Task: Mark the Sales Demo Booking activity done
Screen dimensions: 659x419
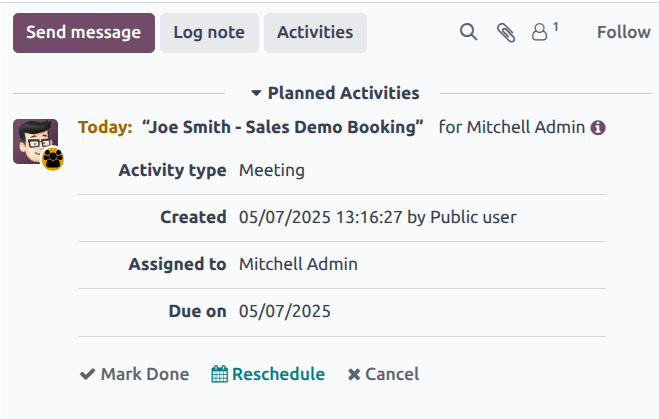Action: click(x=134, y=374)
